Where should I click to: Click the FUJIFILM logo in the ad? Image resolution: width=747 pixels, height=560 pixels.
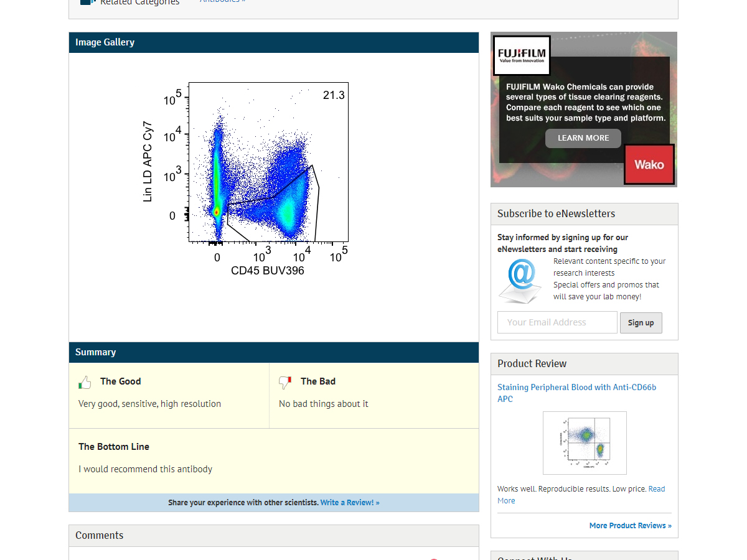pos(522,55)
